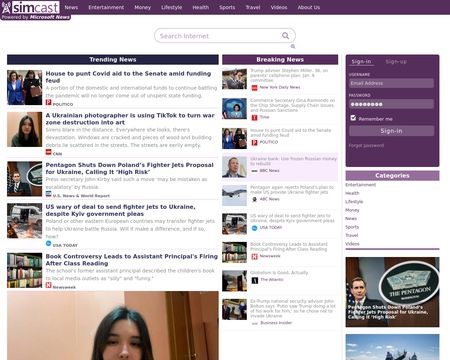Open the Lifestyle category link in sidebar
Image resolution: width=450 pixels, height=360 pixels.
(x=354, y=202)
